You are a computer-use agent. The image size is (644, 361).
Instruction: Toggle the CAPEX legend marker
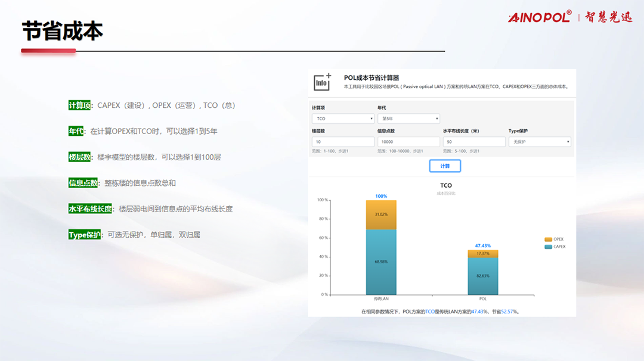[548, 246]
